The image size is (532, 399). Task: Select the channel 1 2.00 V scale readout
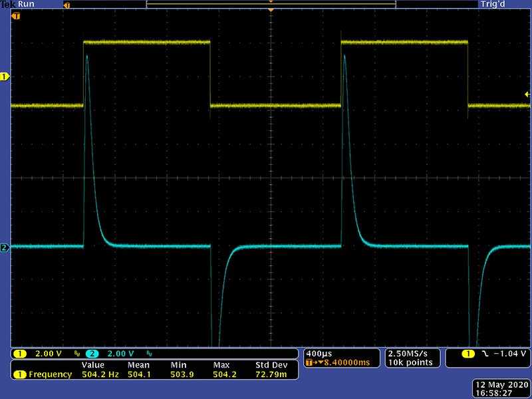(x=47, y=353)
